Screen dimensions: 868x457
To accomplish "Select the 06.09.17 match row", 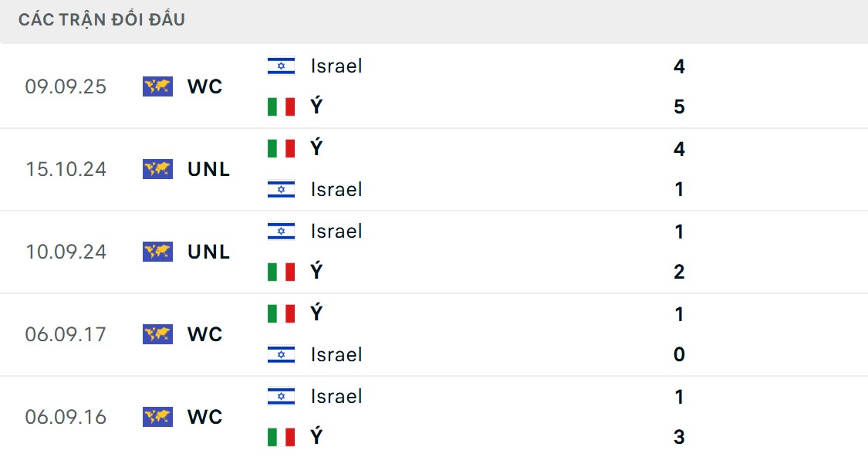I will (434, 334).
